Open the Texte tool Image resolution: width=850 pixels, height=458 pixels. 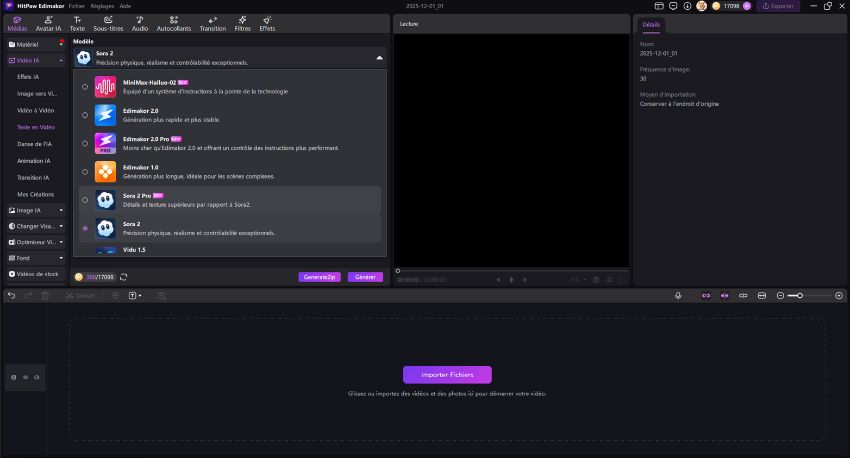click(77, 24)
